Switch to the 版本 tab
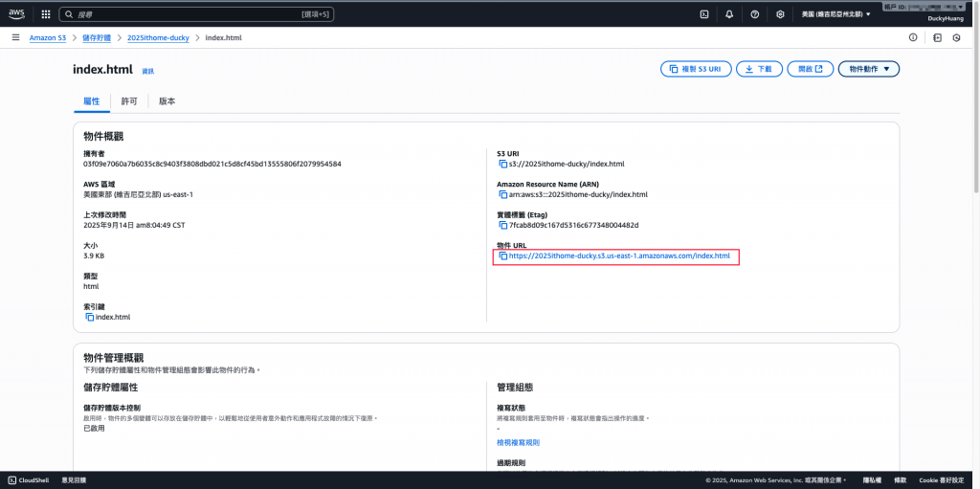This screenshot has width=980, height=489. pos(167,101)
